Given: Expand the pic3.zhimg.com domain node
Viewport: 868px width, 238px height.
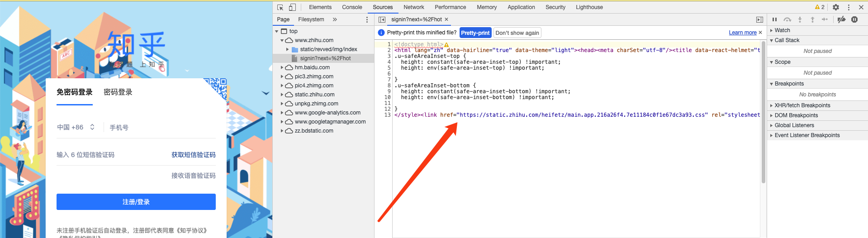Looking at the screenshot, I should [x=282, y=76].
